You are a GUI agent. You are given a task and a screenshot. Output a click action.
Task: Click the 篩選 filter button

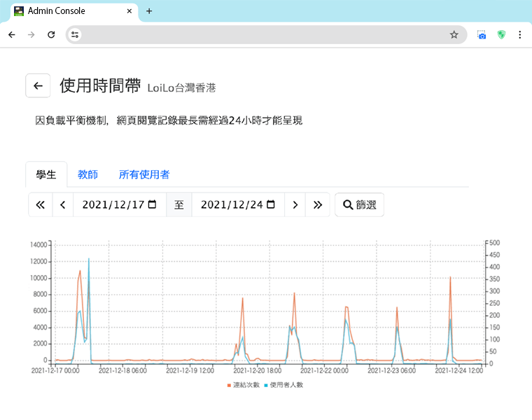coord(359,204)
